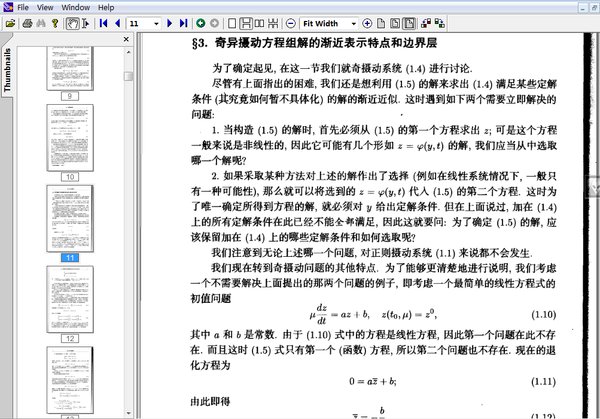Click the thumbnail label 12
The width and height of the screenshot is (600, 419).
click(70, 338)
